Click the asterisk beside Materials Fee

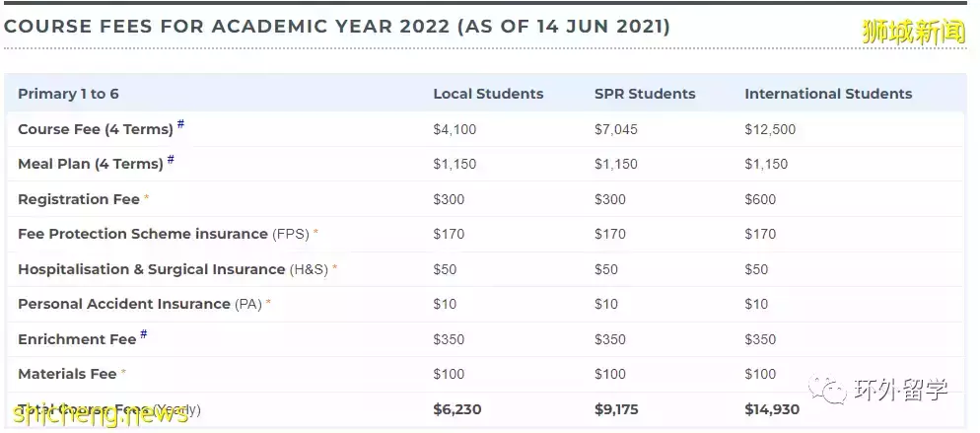[123, 373]
